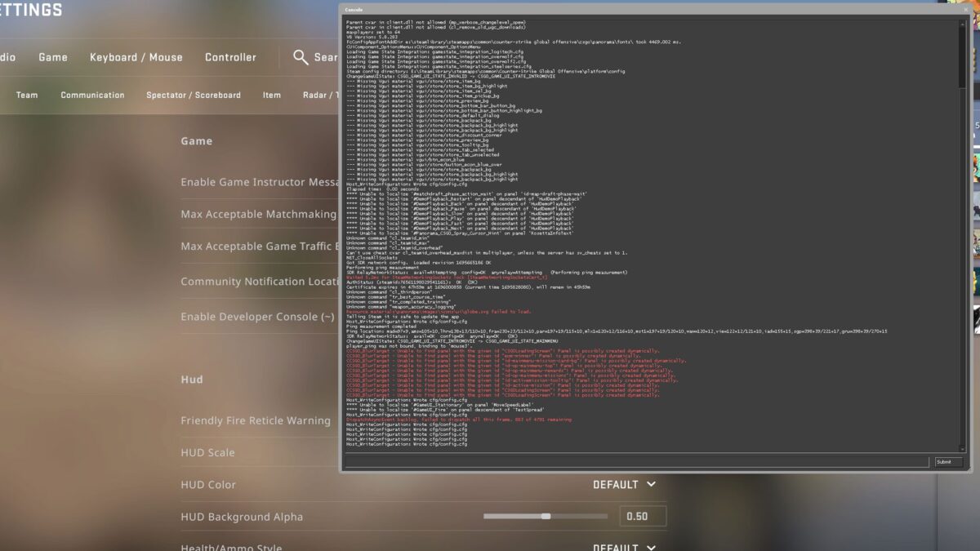
Task: Click the Enable Developer Console setting label
Action: point(257,317)
